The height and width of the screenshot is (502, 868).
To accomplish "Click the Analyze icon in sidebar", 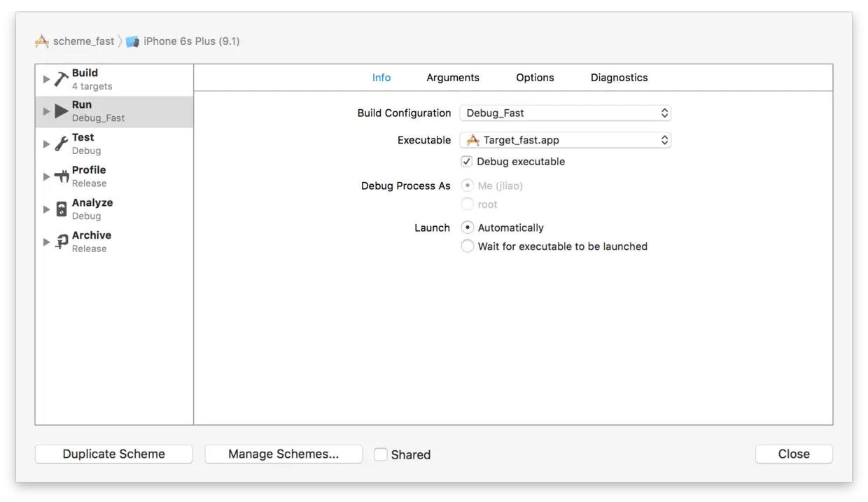I will click(62, 209).
